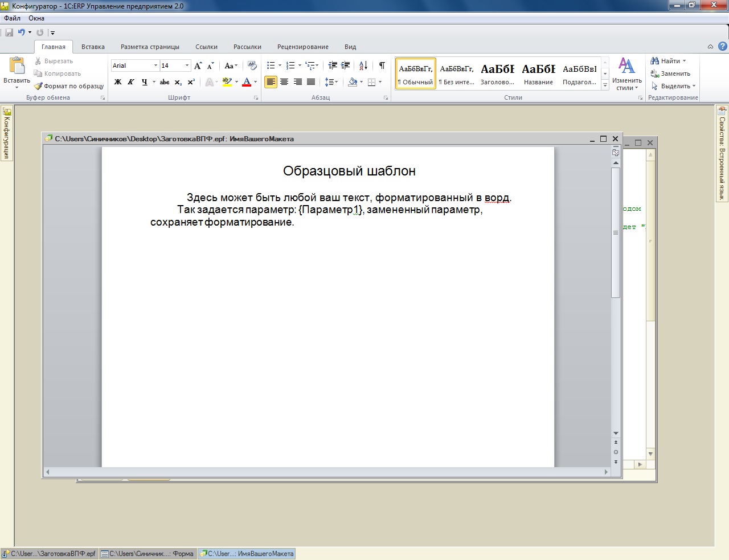This screenshot has height=560, width=729.
Task: Align text right
Action: [x=297, y=82]
